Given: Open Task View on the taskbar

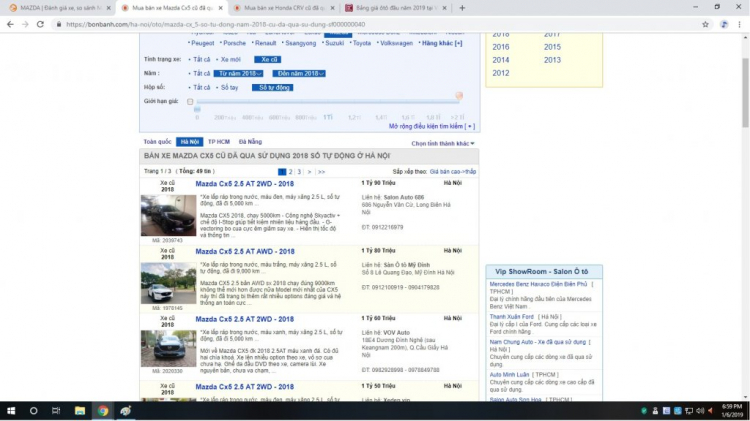Looking at the screenshot, I should coord(56,410).
